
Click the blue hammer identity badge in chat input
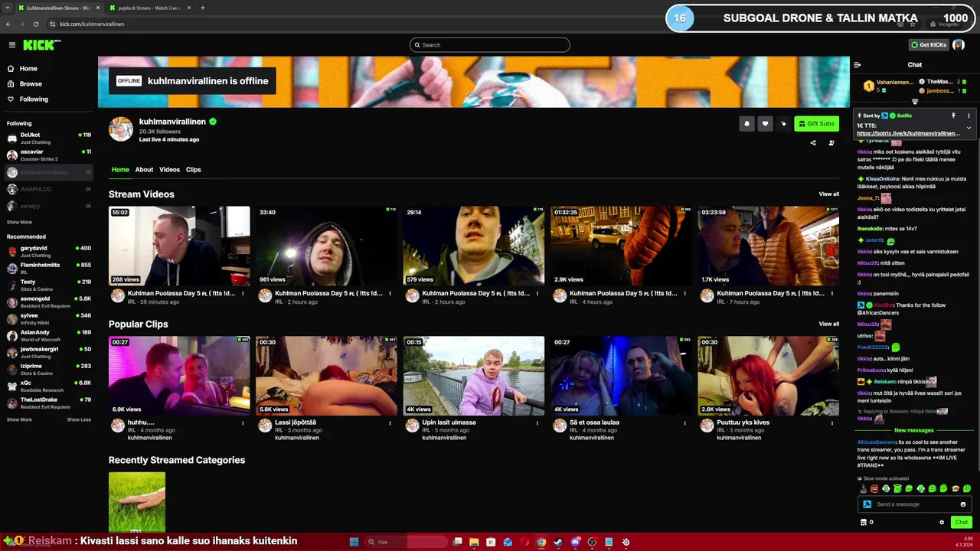[867, 504]
